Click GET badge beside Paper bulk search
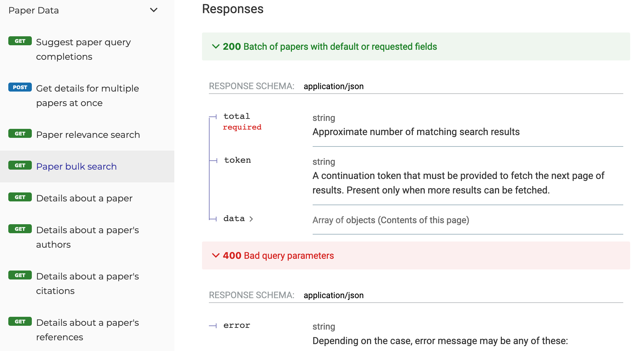The height and width of the screenshot is (351, 644). point(20,165)
